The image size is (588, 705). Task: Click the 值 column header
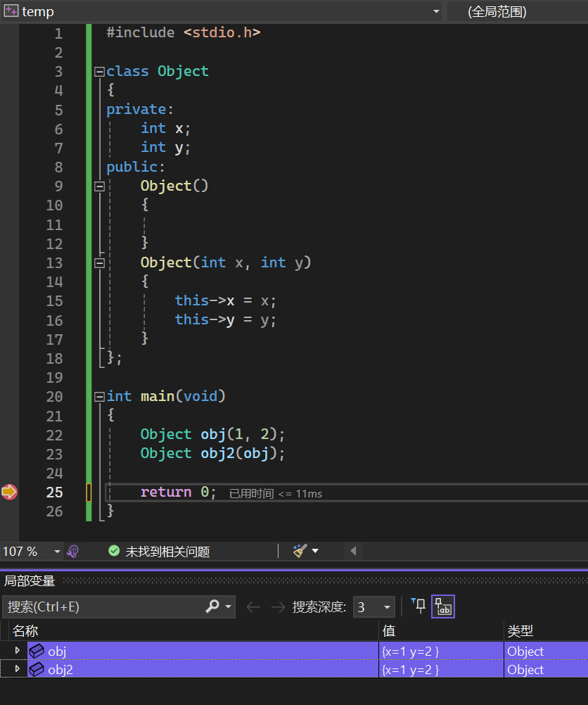tap(389, 630)
